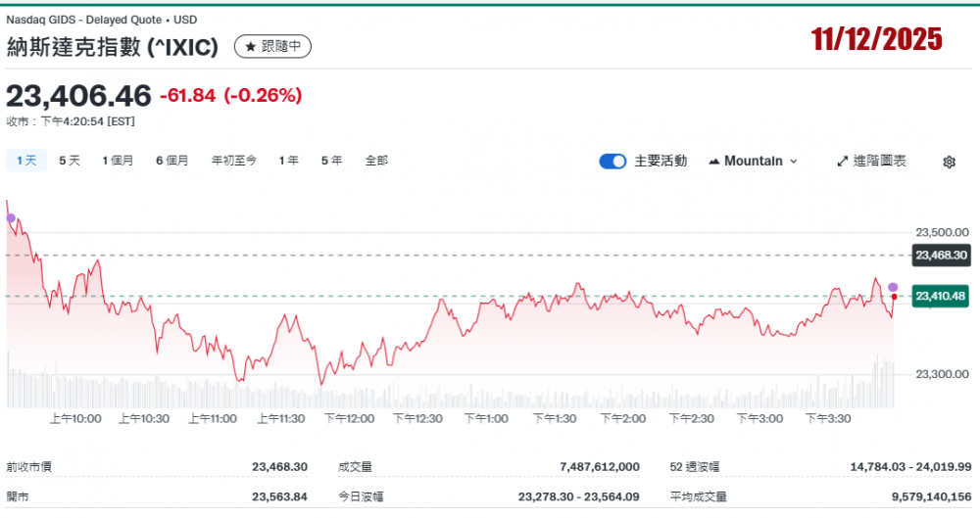980x518 pixels.
Task: Toggle the 主要活動 switch off
Action: (612, 162)
